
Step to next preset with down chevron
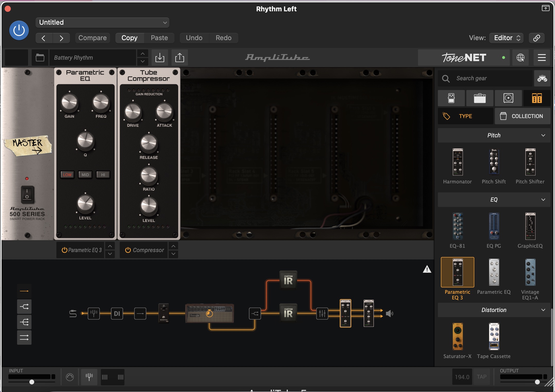click(143, 62)
